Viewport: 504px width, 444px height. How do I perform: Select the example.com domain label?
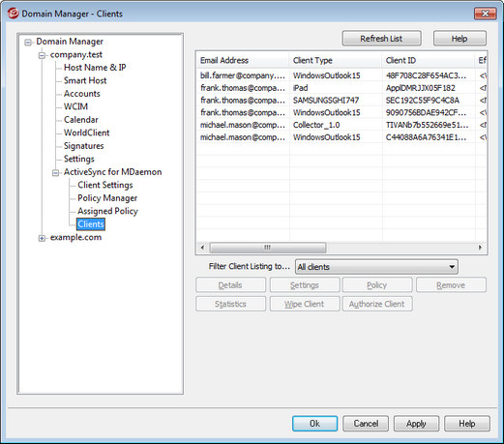coord(75,237)
